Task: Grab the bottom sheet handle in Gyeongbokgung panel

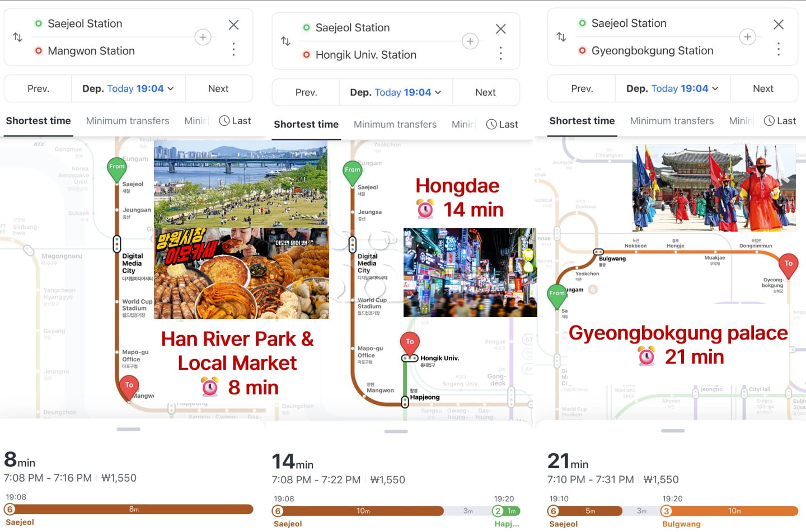Action: point(673,431)
